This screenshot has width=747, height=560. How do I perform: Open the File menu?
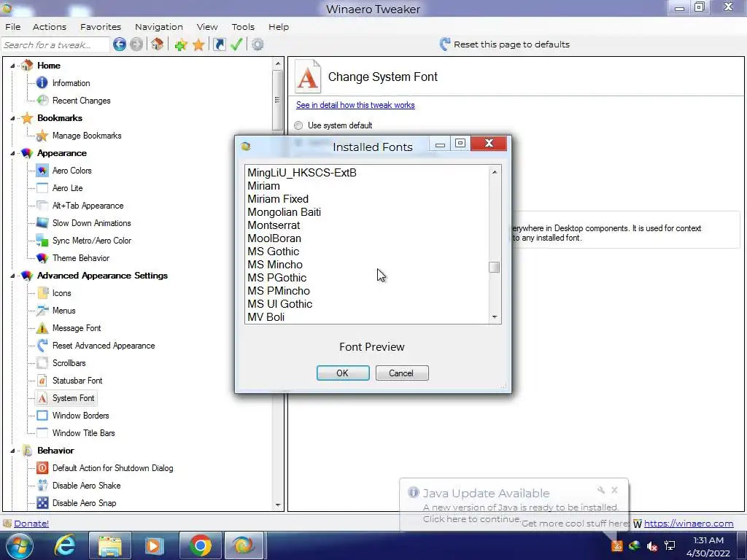[x=13, y=27]
